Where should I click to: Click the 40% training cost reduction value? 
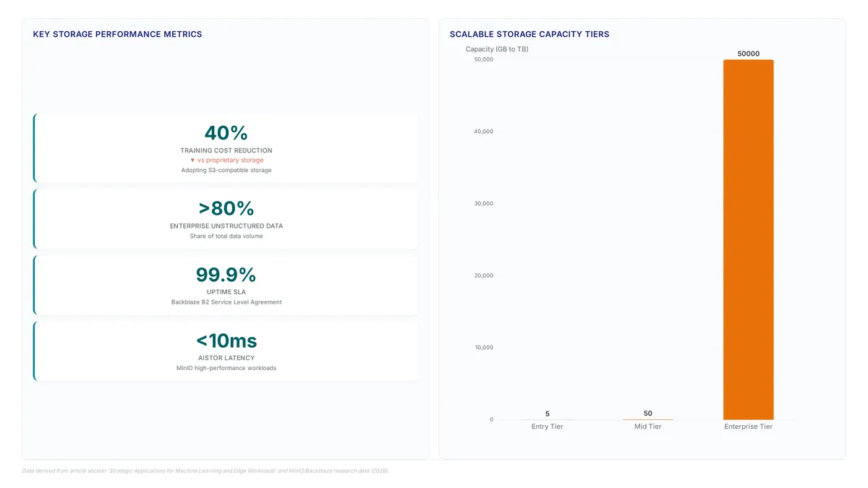[226, 133]
